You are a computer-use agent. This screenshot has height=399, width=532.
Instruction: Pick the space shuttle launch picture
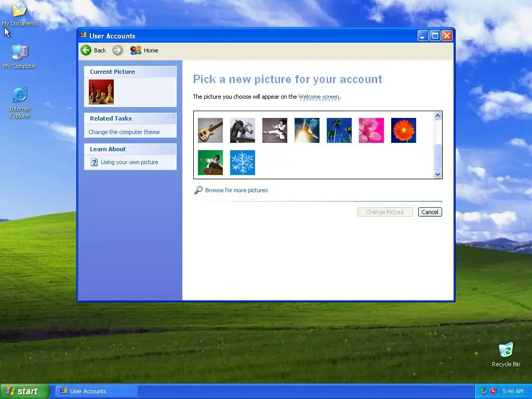pyautogui.click(x=307, y=130)
